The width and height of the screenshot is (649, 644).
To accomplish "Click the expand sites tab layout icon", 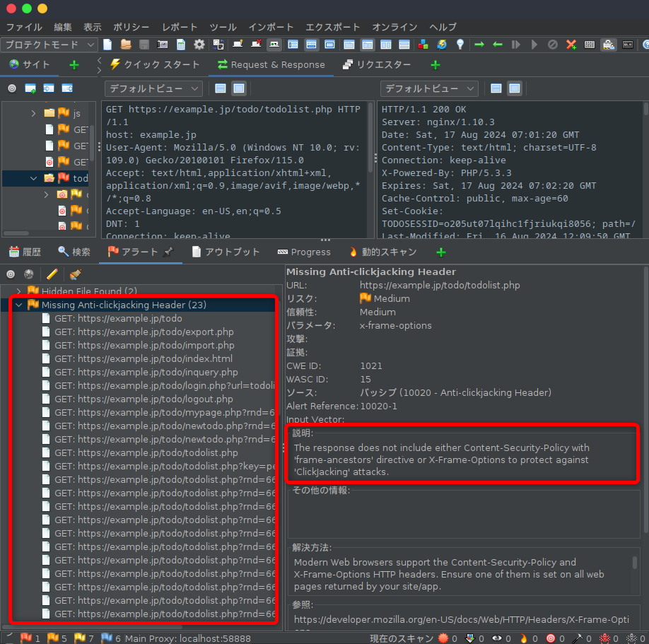I will click(293, 45).
